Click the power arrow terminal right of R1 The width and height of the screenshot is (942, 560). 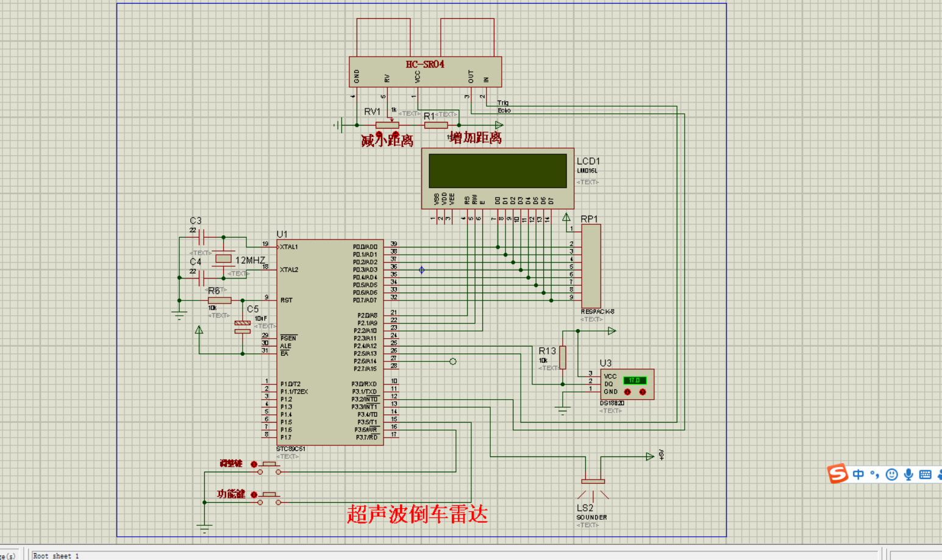pyautogui.click(x=499, y=125)
